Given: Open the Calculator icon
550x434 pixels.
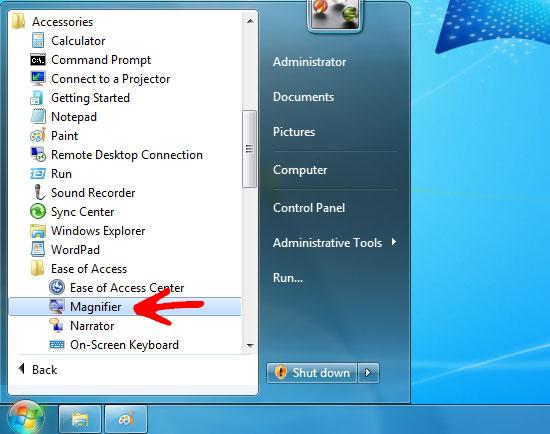Looking at the screenshot, I should pyautogui.click(x=38, y=41).
